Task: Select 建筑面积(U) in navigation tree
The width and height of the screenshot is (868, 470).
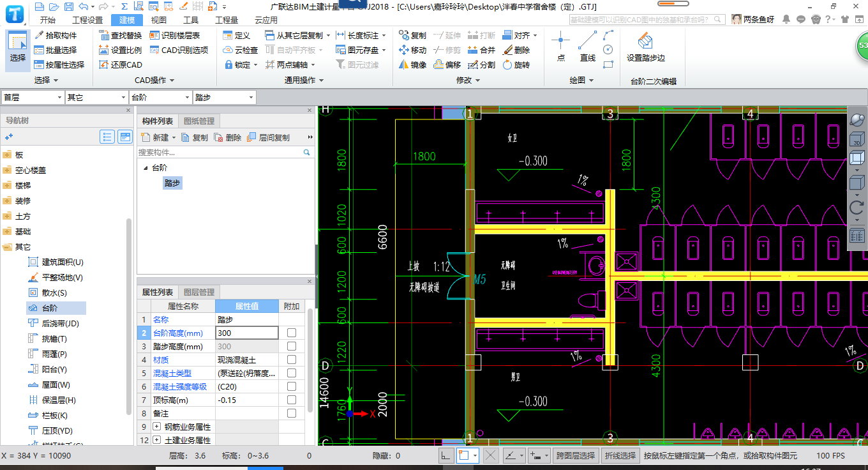Action: [x=56, y=262]
